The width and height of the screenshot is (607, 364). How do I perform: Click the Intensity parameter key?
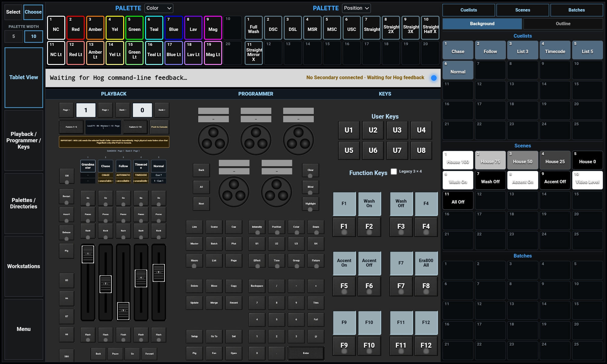pyautogui.click(x=257, y=227)
